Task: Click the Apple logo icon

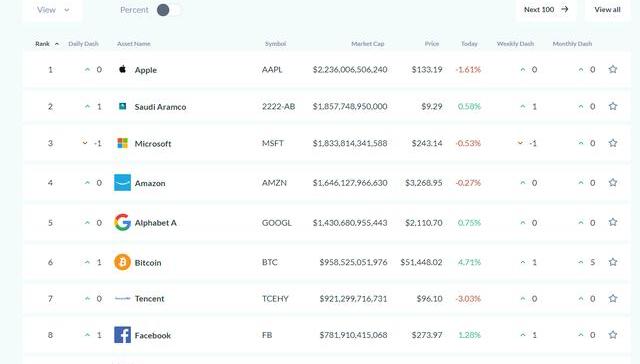Action: click(122, 69)
